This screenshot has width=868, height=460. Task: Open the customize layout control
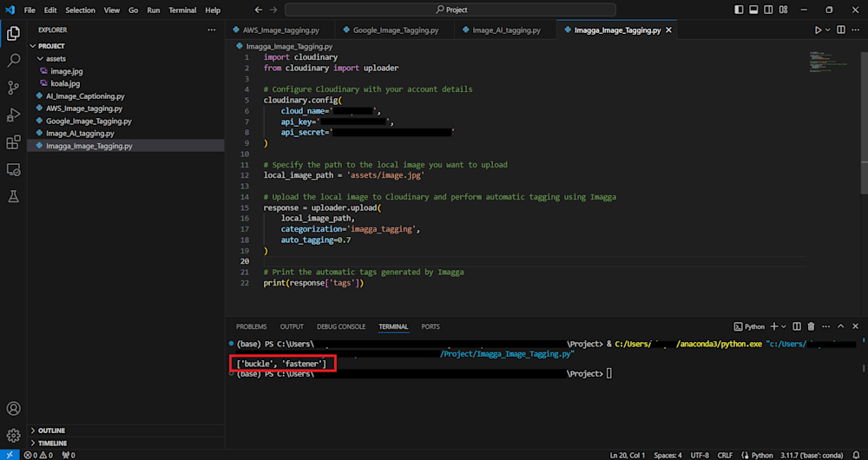click(x=783, y=10)
